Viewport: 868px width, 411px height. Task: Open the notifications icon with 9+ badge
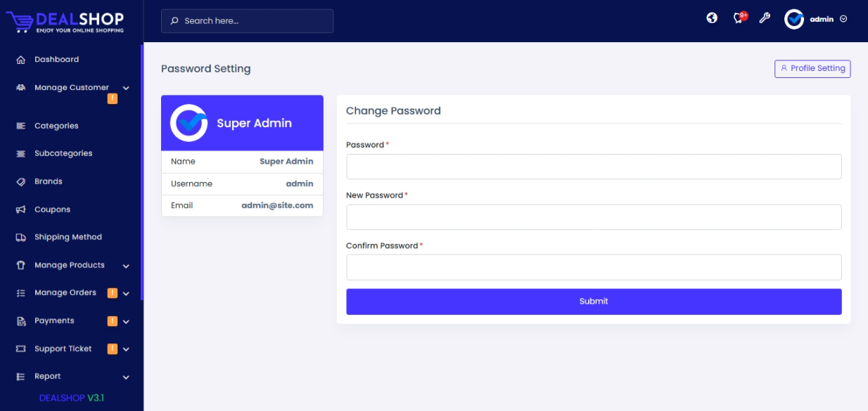pyautogui.click(x=739, y=18)
